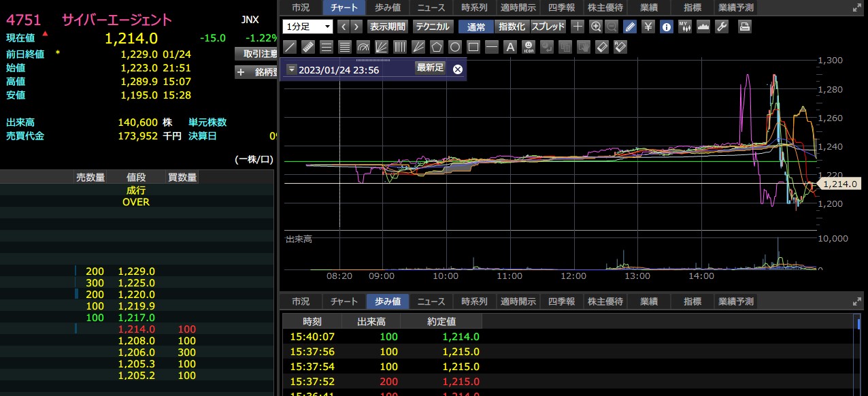868x396 pixels.
Task: Select the 1,214.0 bid price row
Action: (x=136, y=329)
